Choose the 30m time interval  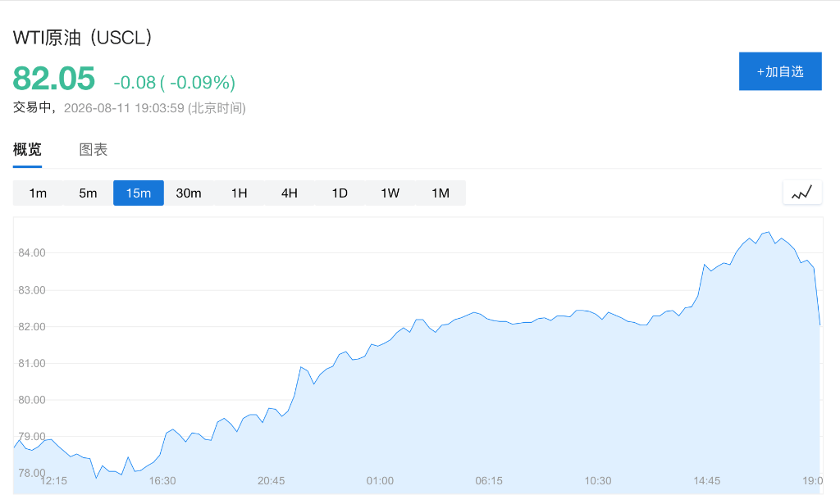189,193
